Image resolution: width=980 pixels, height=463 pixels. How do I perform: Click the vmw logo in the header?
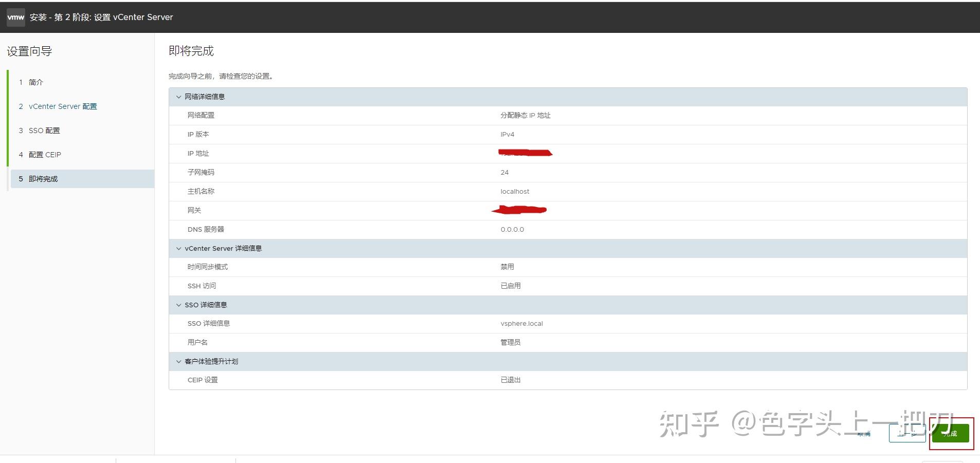tap(15, 17)
